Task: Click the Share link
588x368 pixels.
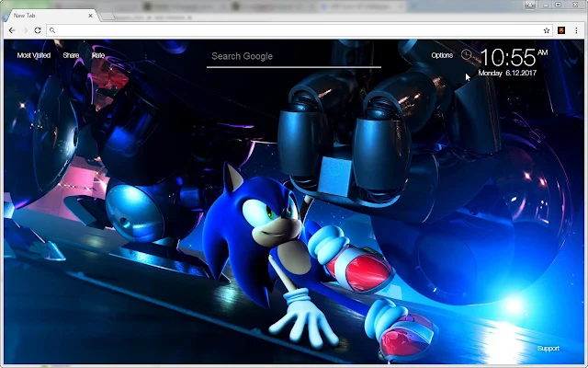Action: [71, 55]
